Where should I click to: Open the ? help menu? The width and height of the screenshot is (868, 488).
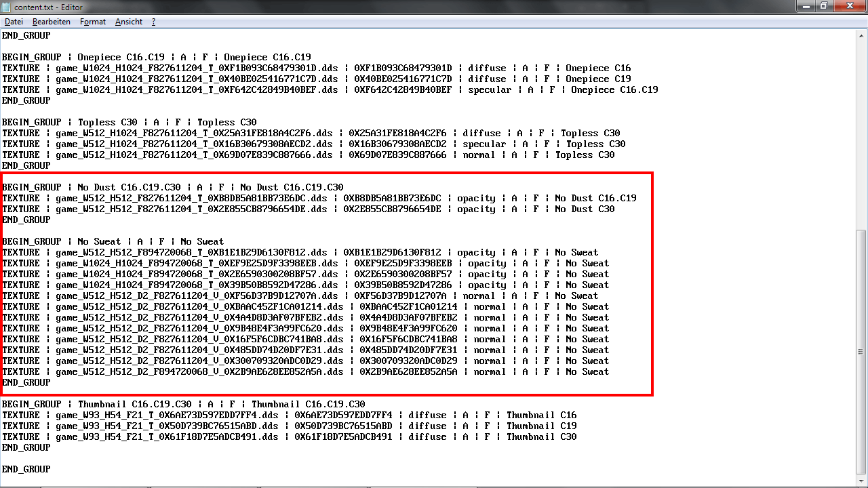[153, 22]
